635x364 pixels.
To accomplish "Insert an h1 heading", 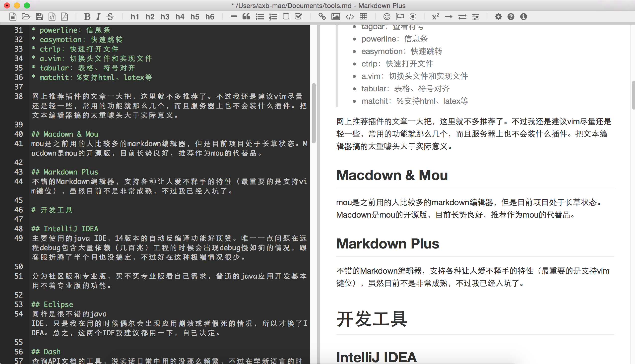I will [x=135, y=17].
